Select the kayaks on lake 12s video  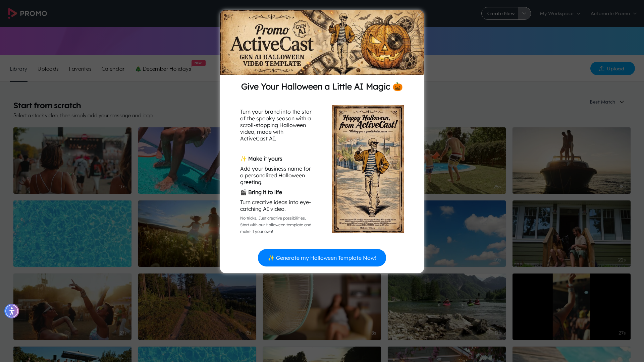coord(447,307)
